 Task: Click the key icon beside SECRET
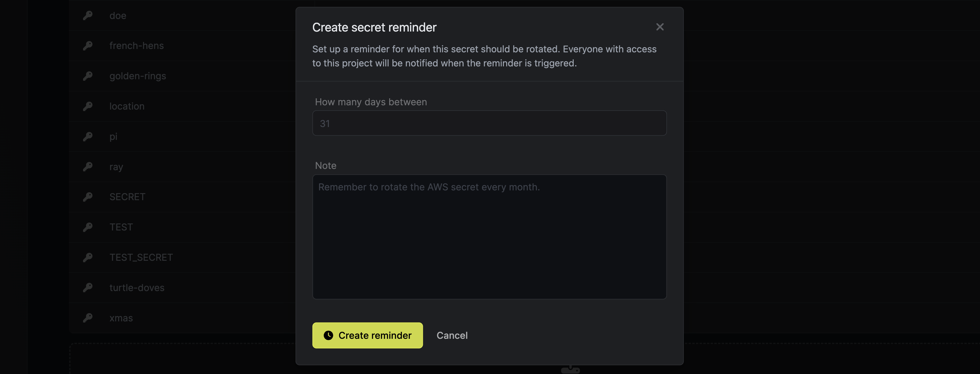[x=88, y=196]
